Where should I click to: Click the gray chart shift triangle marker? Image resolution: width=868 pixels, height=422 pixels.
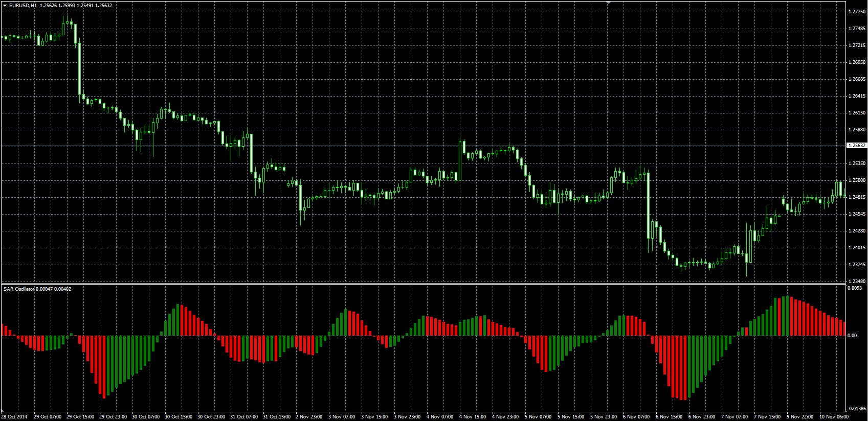[608, 3]
